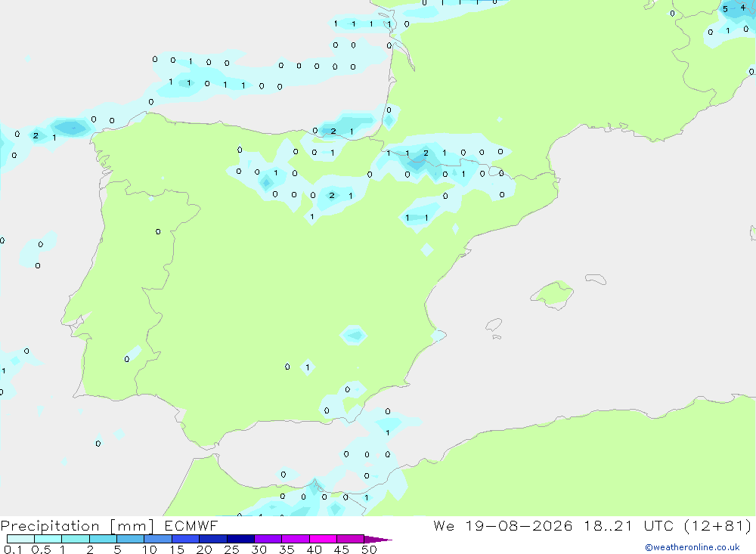
Task: Pick the lightest cyan 0.1–0.5 mm swatch
Action: pyautogui.click(x=20, y=539)
